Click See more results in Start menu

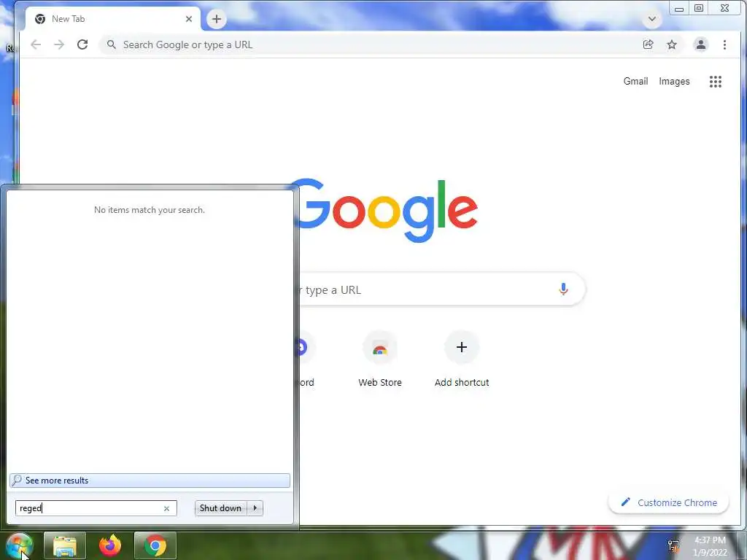coord(150,481)
